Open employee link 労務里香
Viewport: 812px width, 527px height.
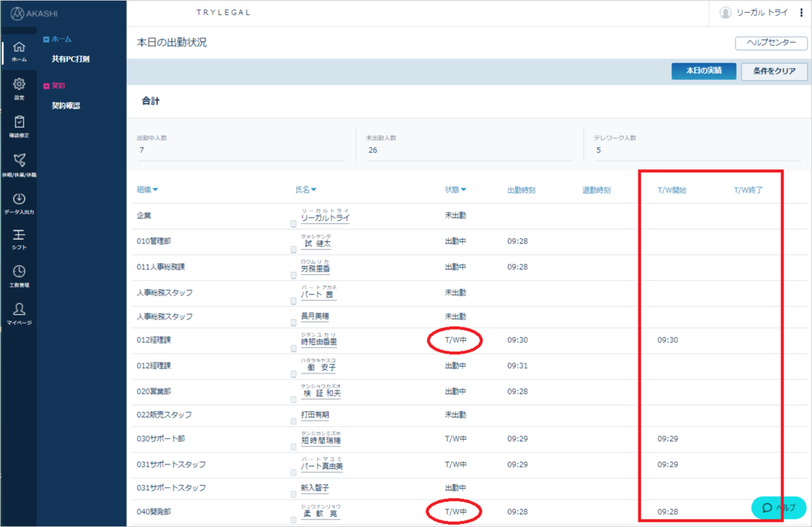(315, 269)
